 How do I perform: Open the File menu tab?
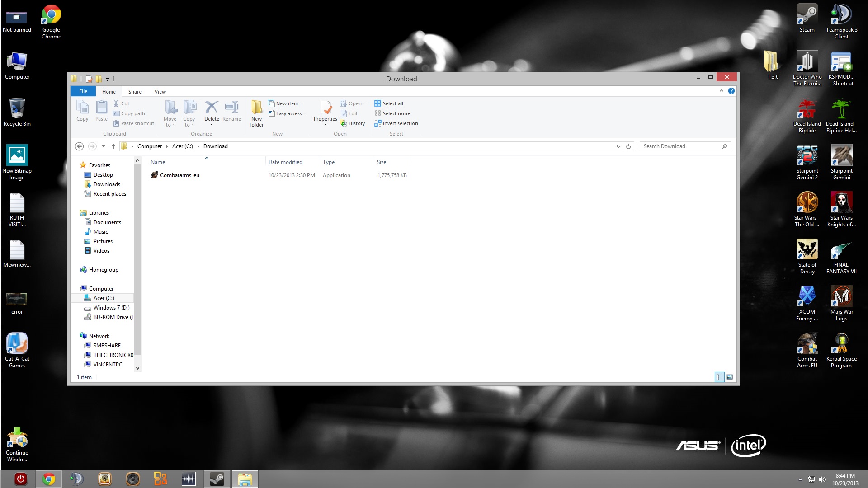(83, 91)
